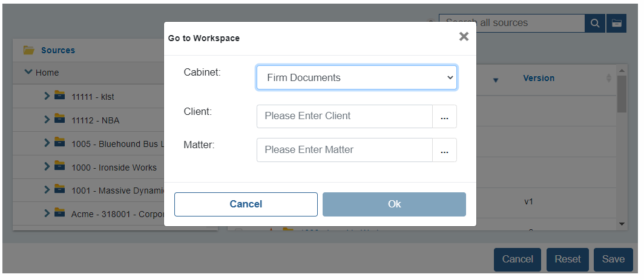Open the folder browse icon beside search
644x280 pixels.
click(616, 24)
